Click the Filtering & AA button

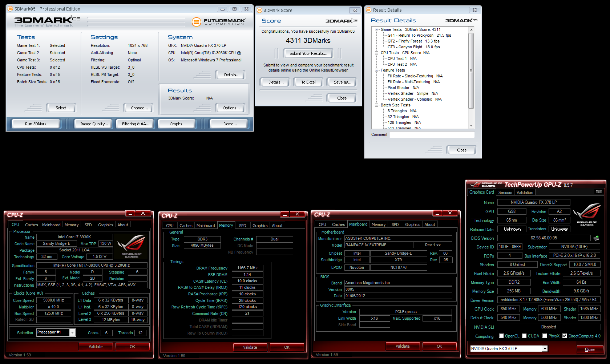coord(136,124)
